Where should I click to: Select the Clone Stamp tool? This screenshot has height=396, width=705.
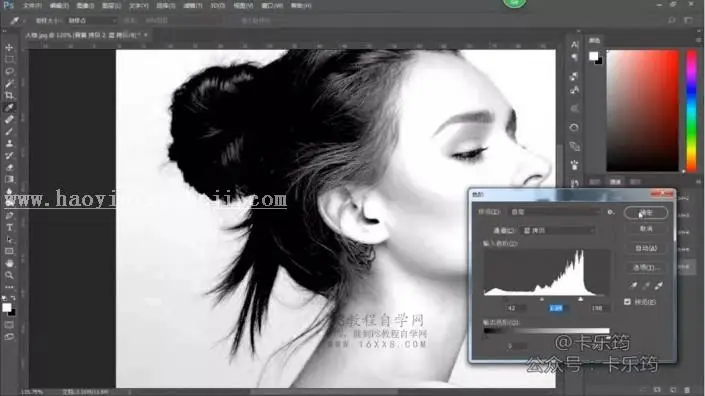[x=9, y=144]
